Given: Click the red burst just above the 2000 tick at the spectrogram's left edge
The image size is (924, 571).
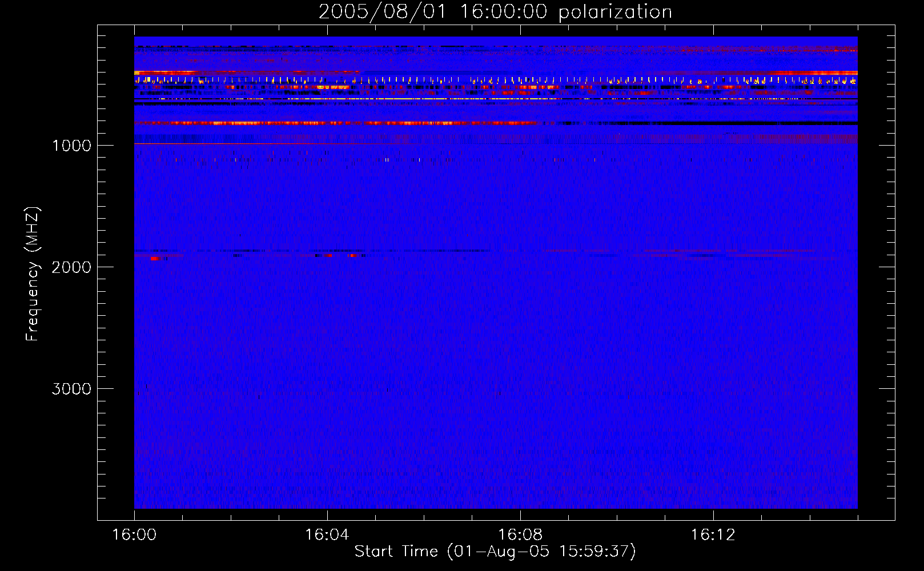Looking at the screenshot, I should (155, 259).
